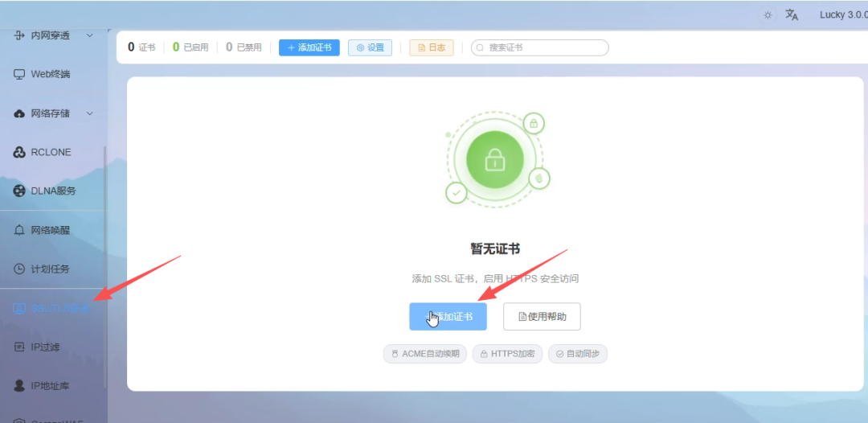The height and width of the screenshot is (423, 868).
Task: Click the 自动同步 tag
Action: point(578,354)
